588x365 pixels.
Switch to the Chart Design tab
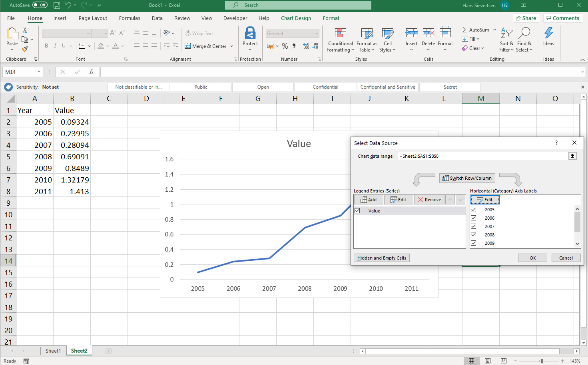click(296, 18)
